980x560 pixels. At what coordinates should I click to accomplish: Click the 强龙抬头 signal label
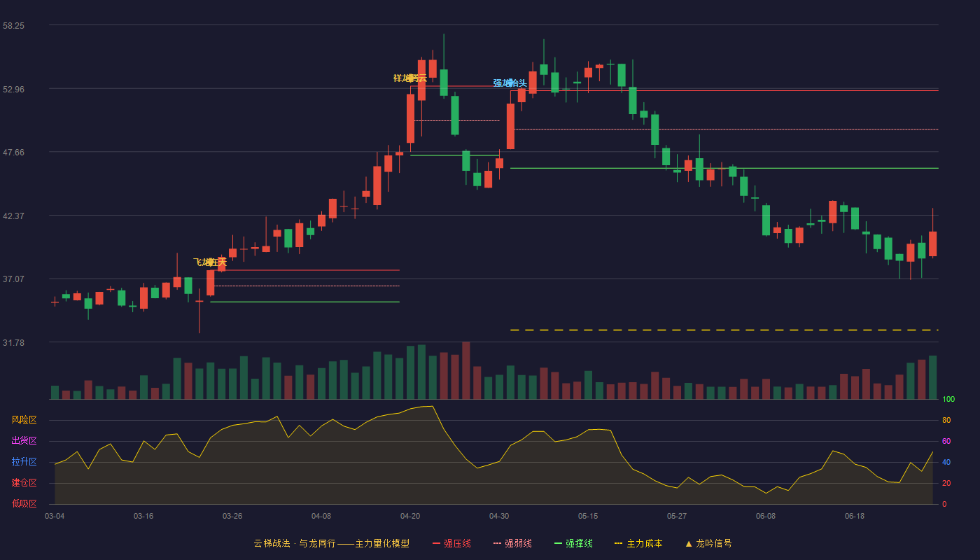pos(510,83)
